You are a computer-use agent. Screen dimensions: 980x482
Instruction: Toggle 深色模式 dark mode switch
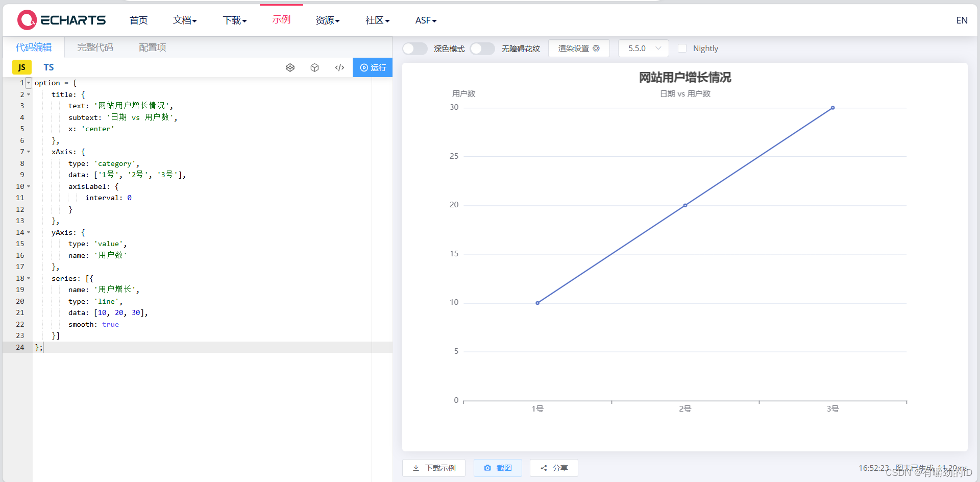click(x=414, y=49)
